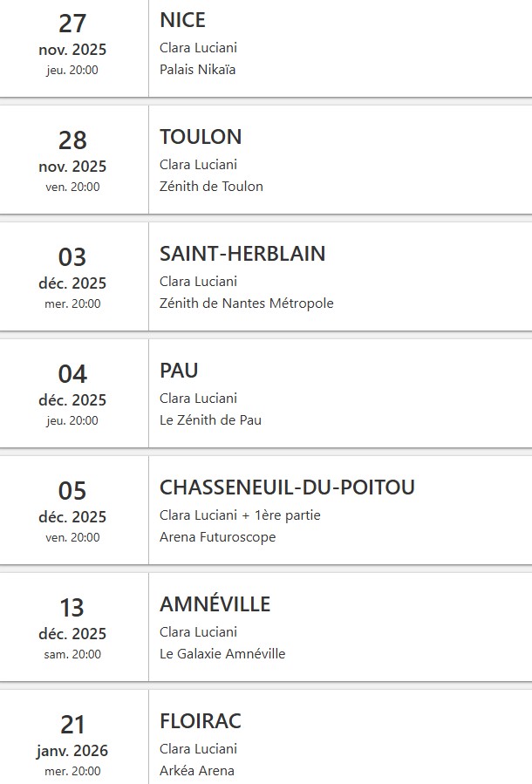The image size is (532, 784).
Task: Click the 27 nov. 2025 date block
Action: pos(72,44)
